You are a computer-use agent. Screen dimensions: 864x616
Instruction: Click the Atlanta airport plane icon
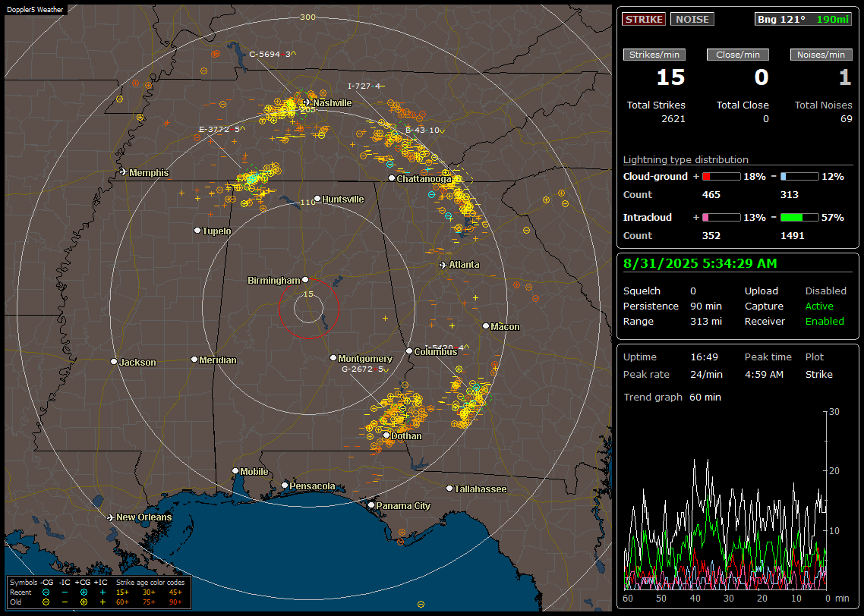tap(443, 265)
